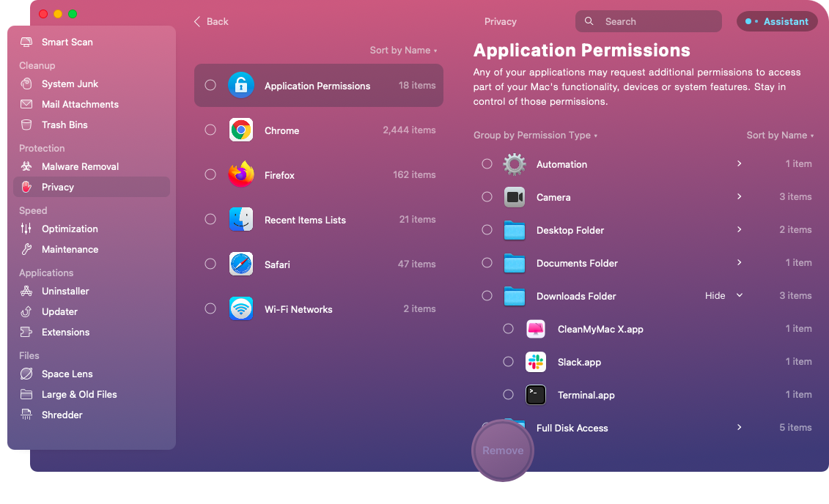Expand the Documents Folder group chevron
Image resolution: width=829 pixels, height=504 pixels.
[739, 262]
